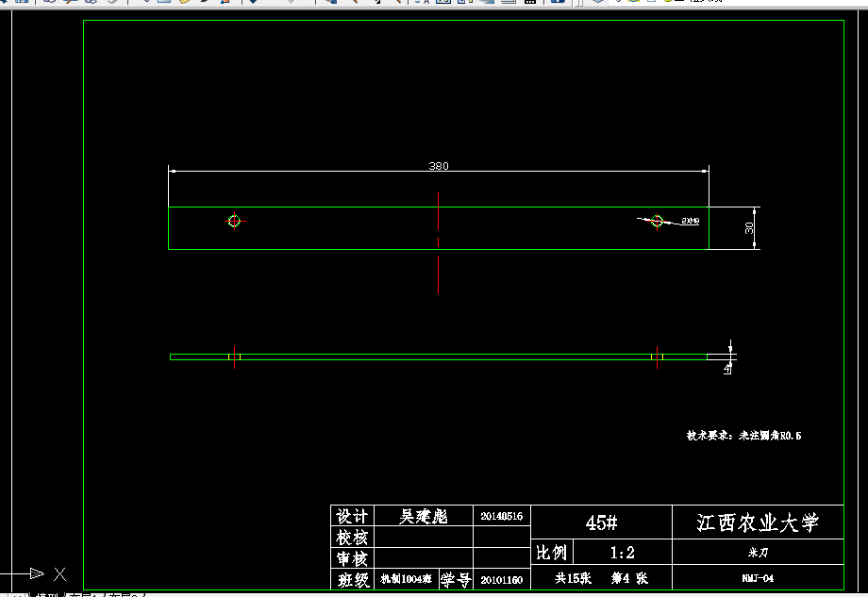Select the scale value 1:2

click(x=622, y=552)
